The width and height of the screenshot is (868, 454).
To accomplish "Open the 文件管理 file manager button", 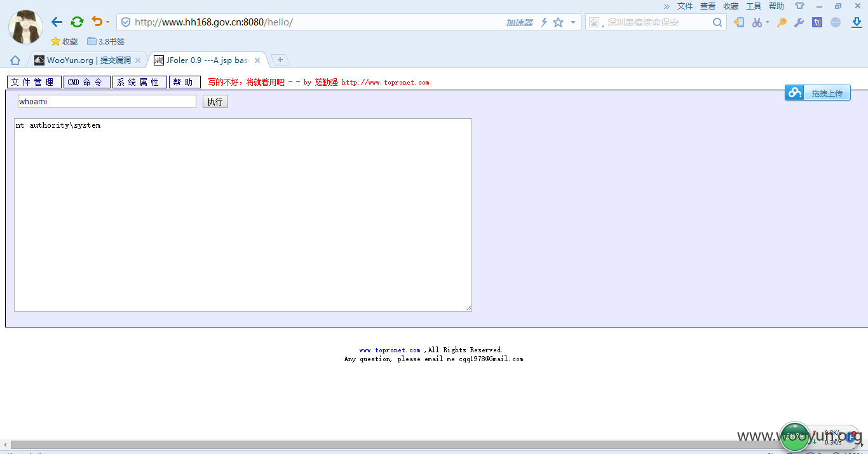I will (34, 82).
